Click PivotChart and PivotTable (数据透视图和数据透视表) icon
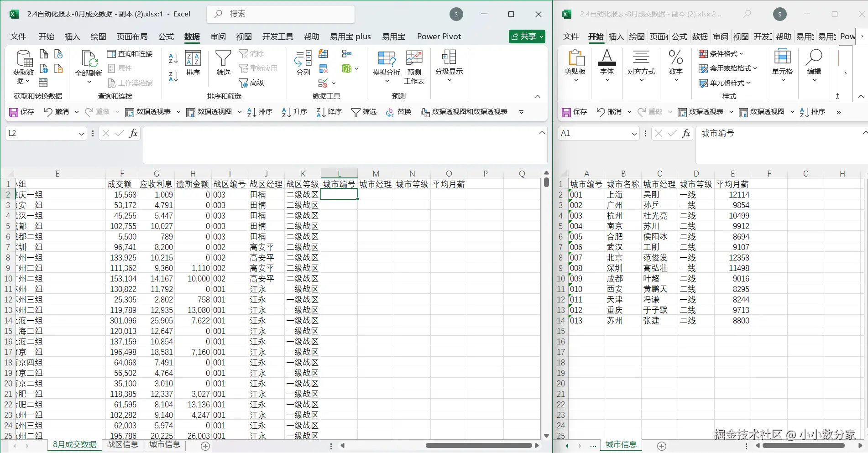 coord(464,112)
